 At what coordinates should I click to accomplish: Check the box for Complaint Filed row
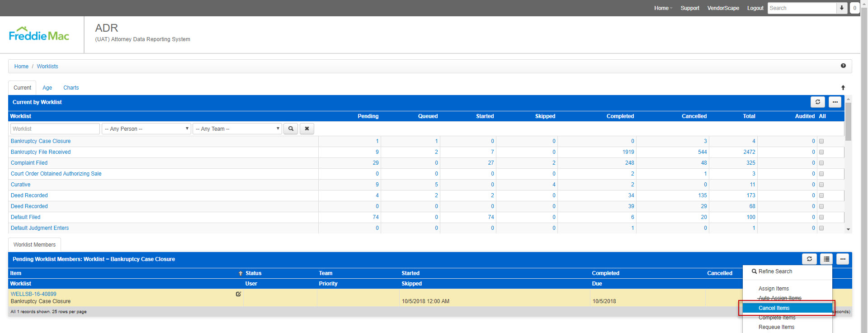tap(821, 163)
